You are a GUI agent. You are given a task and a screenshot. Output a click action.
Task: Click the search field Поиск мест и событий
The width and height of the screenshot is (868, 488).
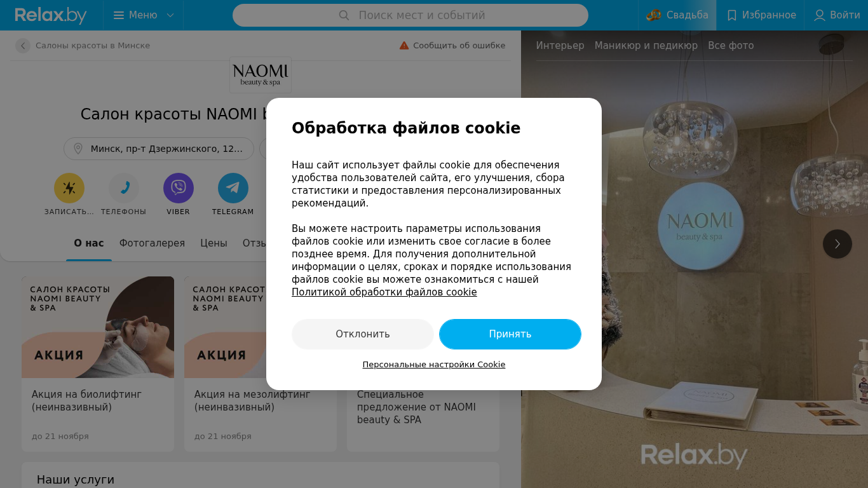coord(410,15)
